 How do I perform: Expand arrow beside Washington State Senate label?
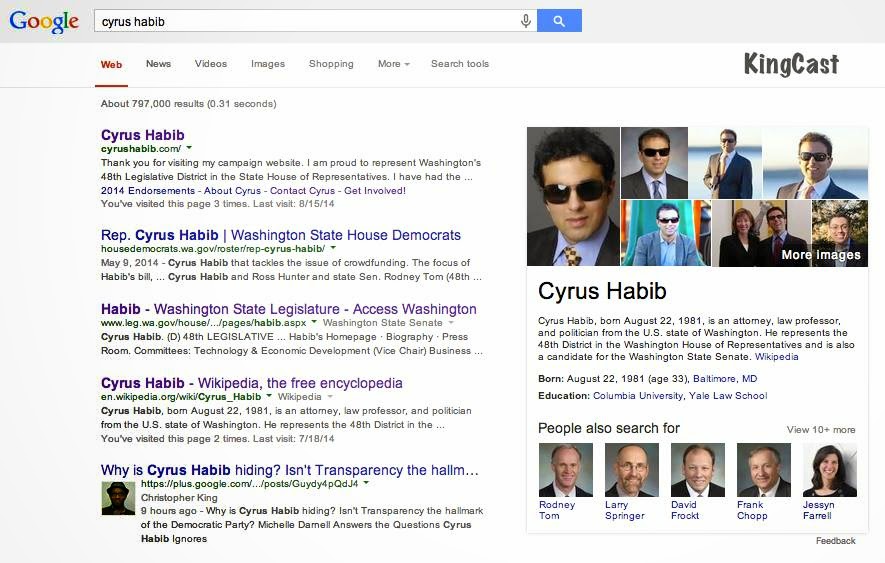[451, 322]
